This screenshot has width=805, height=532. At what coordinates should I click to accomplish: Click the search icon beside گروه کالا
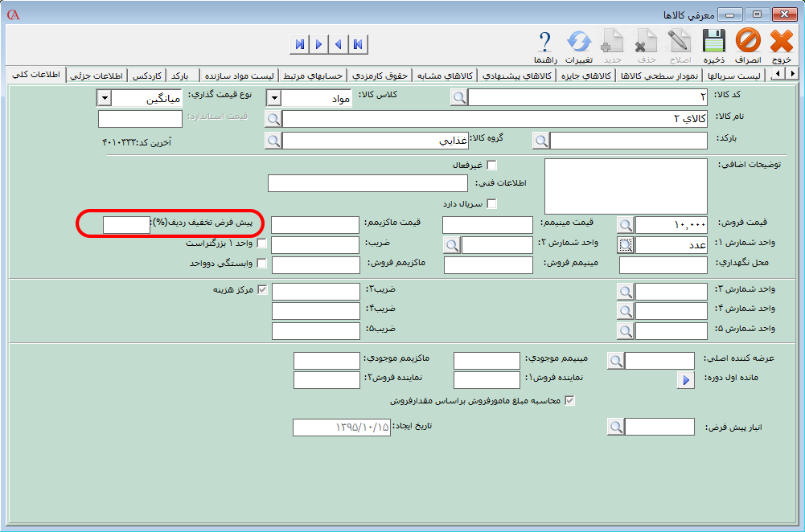coord(273,141)
